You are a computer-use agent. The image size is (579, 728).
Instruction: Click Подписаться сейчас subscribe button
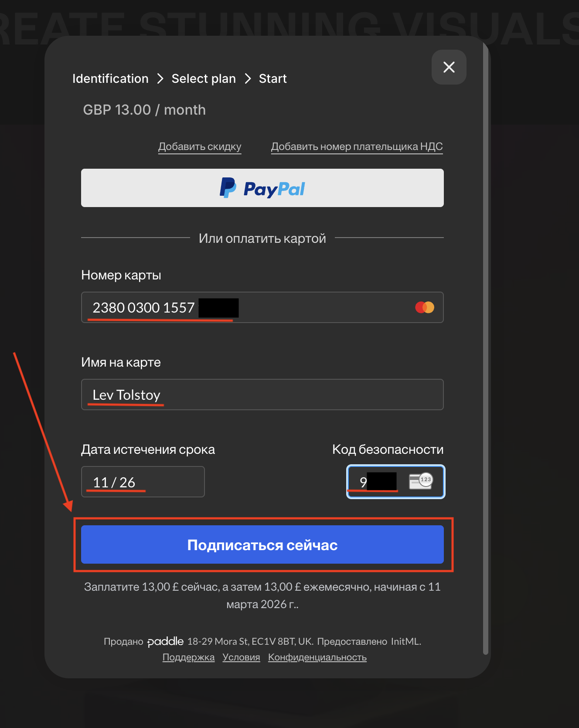[262, 544]
